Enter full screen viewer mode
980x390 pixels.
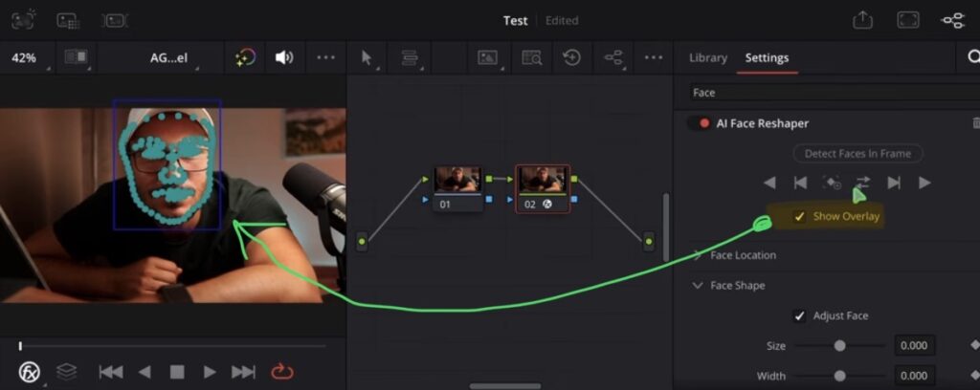pyautogui.click(x=908, y=20)
